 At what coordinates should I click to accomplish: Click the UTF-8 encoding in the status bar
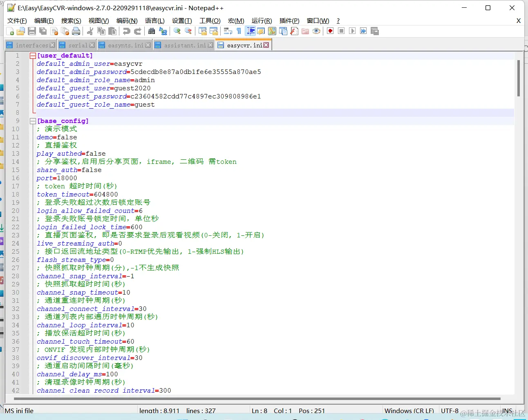pyautogui.click(x=450, y=411)
